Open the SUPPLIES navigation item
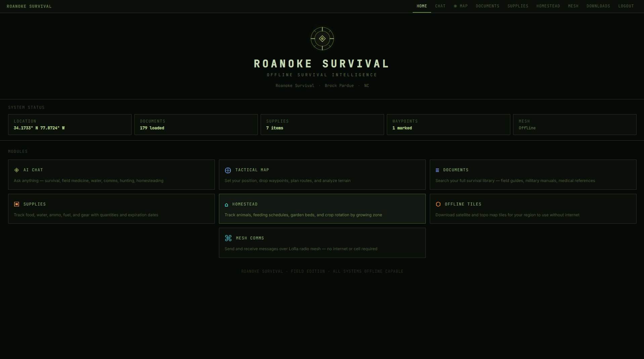Screen dimensions: 644x359 (x=518, y=6)
